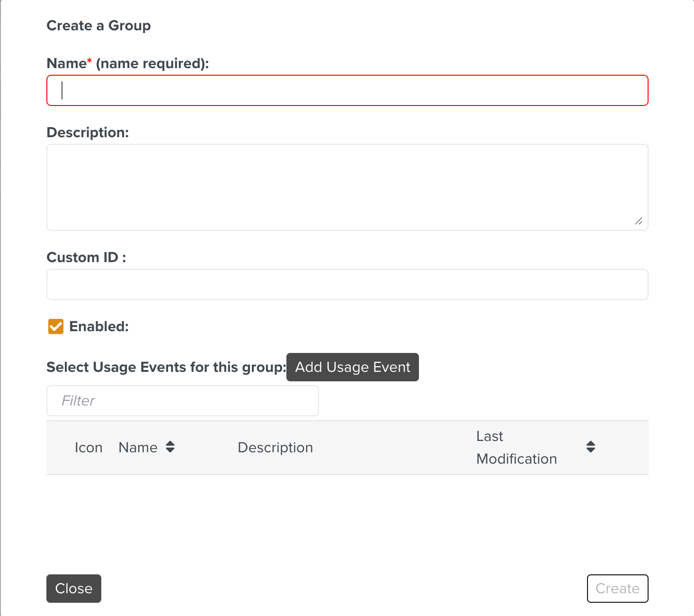Screen dimensions: 694x616
Task: Click the Description column header in table
Action: coord(275,448)
